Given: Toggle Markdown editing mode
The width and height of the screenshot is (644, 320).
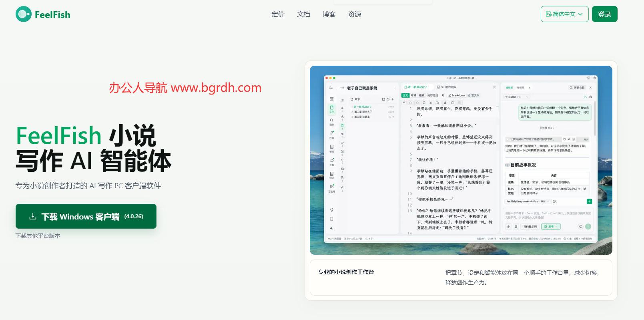Looking at the screenshot, I should [456, 95].
